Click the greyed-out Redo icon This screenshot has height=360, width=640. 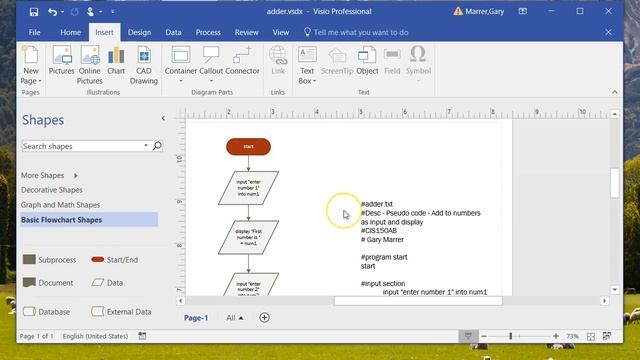[75, 12]
